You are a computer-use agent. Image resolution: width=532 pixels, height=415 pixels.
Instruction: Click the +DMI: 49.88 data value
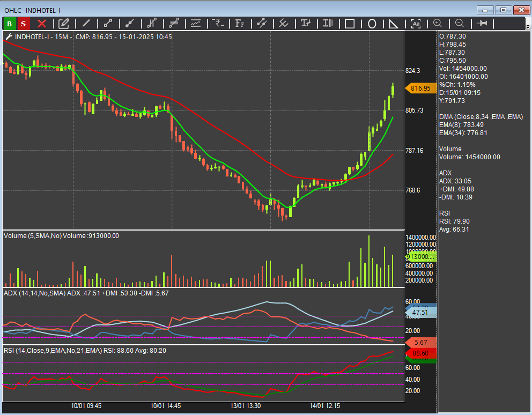456,189
